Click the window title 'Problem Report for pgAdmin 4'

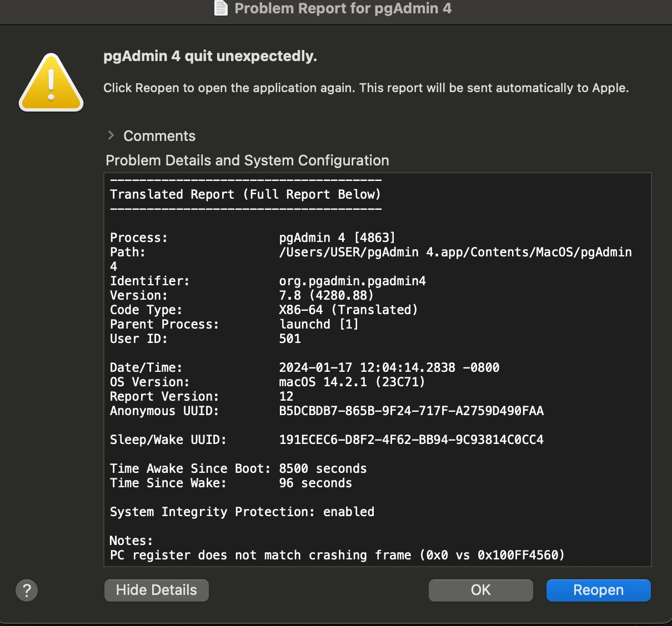(343, 8)
